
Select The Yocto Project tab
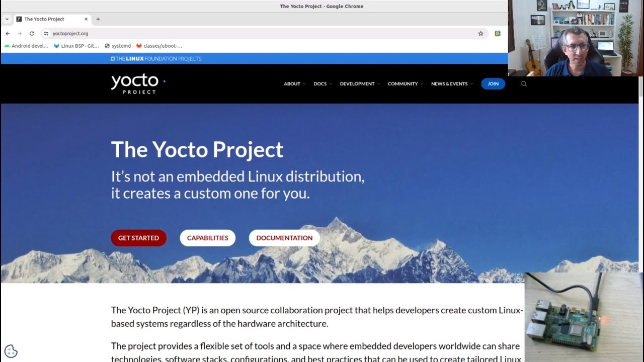(52, 19)
